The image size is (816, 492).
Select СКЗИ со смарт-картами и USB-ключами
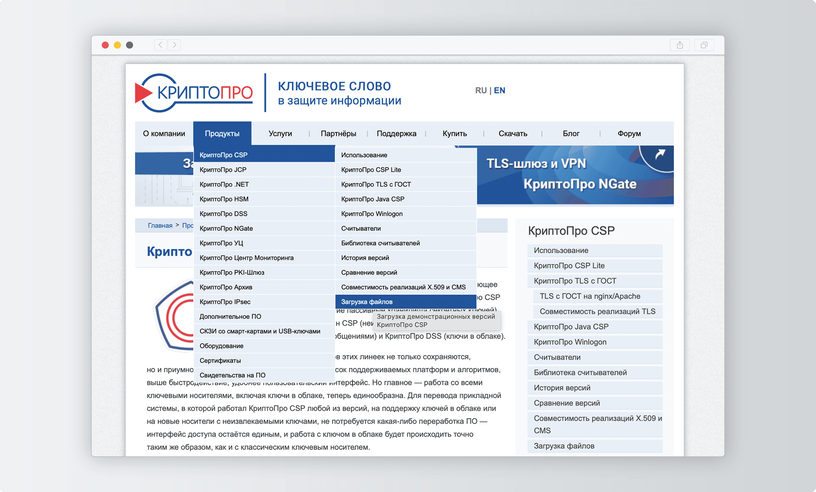264,331
